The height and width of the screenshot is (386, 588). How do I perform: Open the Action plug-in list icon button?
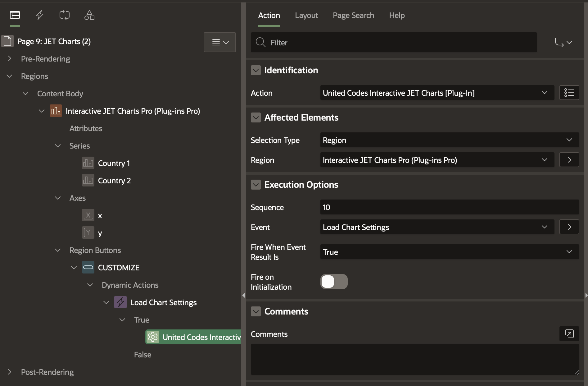click(569, 93)
